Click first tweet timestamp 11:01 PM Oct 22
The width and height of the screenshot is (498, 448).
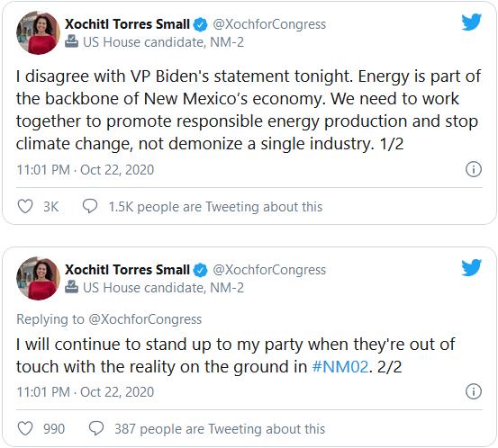86,170
